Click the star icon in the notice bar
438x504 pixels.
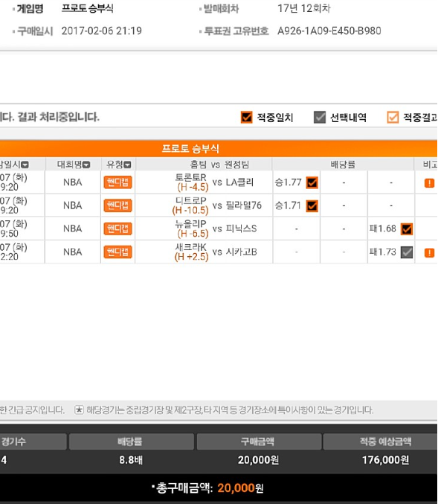pos(79,409)
